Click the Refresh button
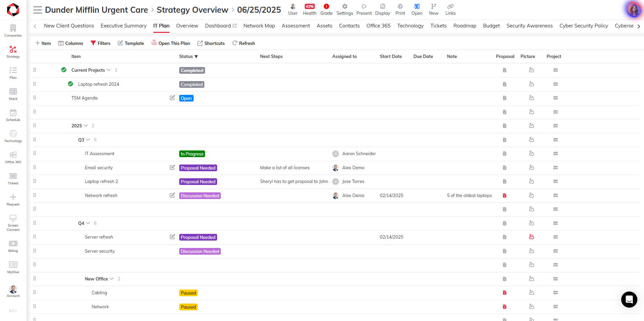 click(x=243, y=43)
